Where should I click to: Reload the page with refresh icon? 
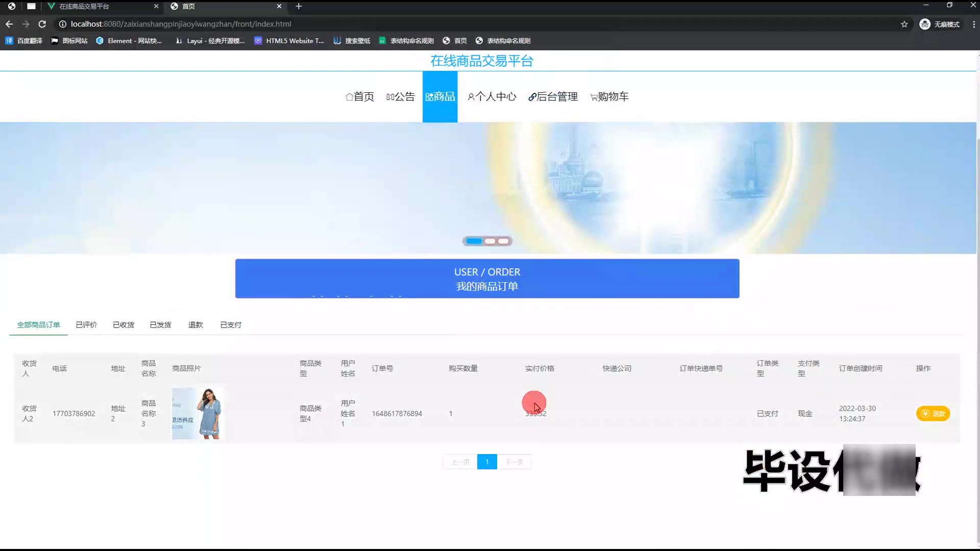(x=42, y=24)
